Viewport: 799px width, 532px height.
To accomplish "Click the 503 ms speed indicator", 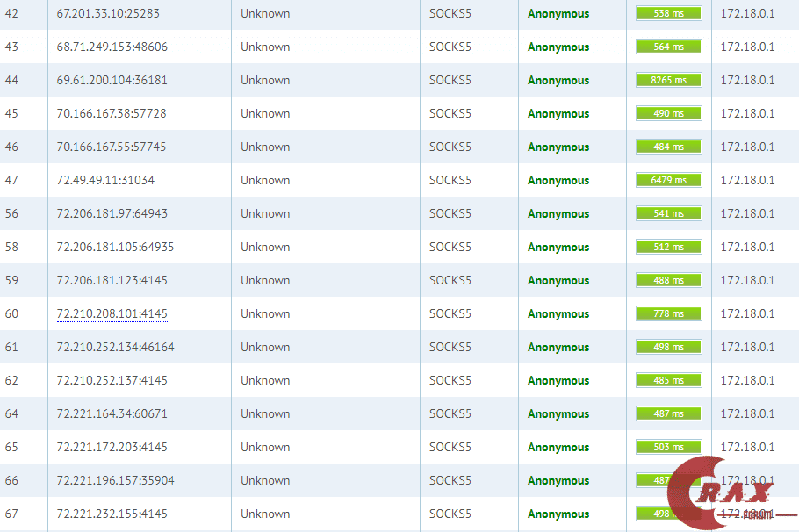I will point(669,447).
